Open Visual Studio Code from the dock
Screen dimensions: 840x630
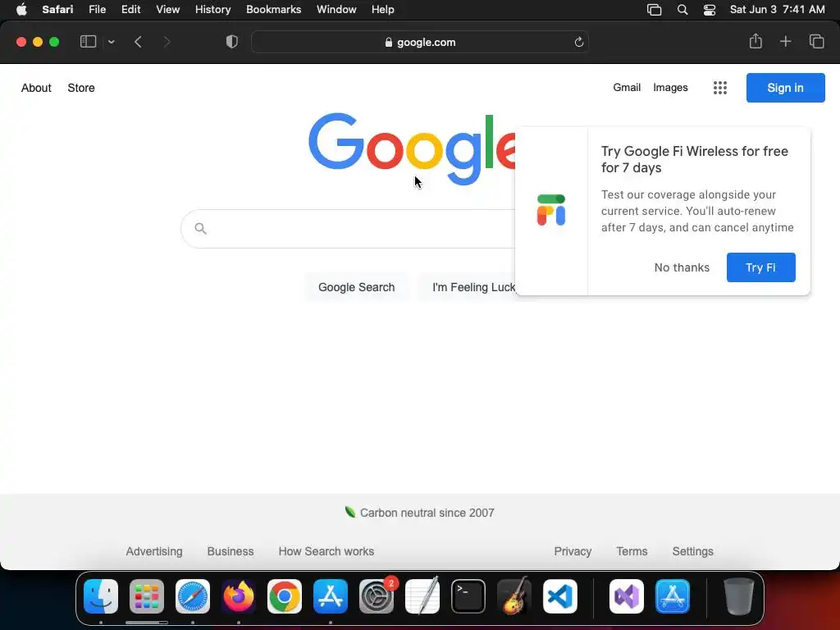[x=559, y=596]
